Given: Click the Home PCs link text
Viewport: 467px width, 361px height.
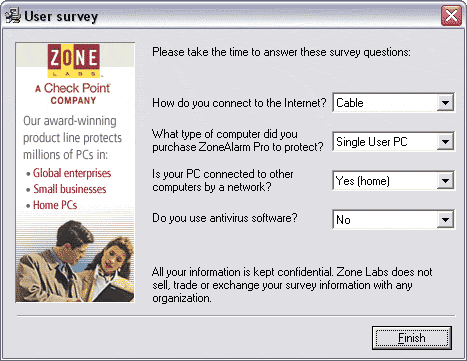Looking at the screenshot, I should click(55, 205).
